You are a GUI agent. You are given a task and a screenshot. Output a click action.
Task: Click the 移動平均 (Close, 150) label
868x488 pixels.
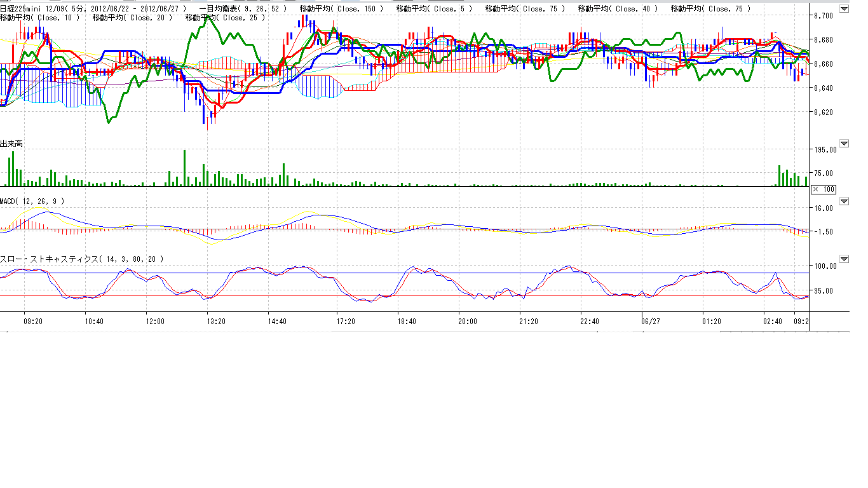tap(341, 9)
